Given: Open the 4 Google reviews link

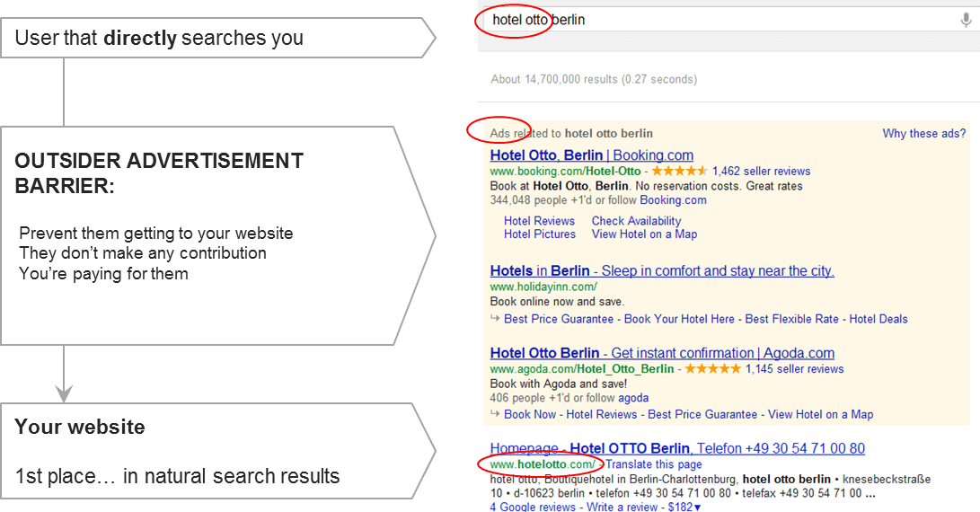Looking at the screenshot, I should pyautogui.click(x=533, y=507).
